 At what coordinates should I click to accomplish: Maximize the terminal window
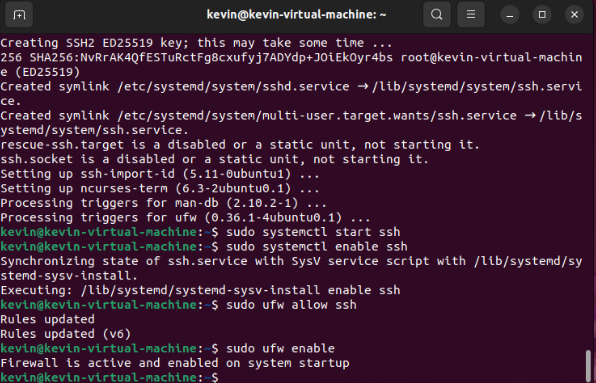(542, 15)
